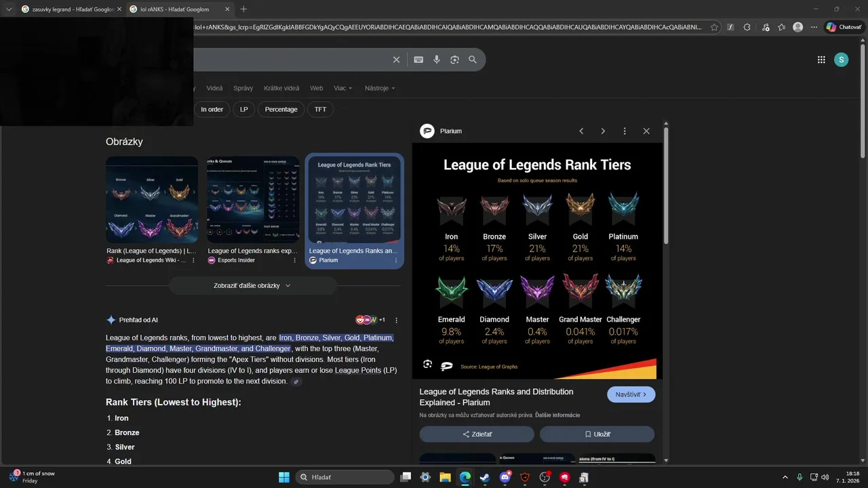Screen dimensions: 868x488
Task: Click the AI overview source icons (+1)
Action: coord(370,320)
